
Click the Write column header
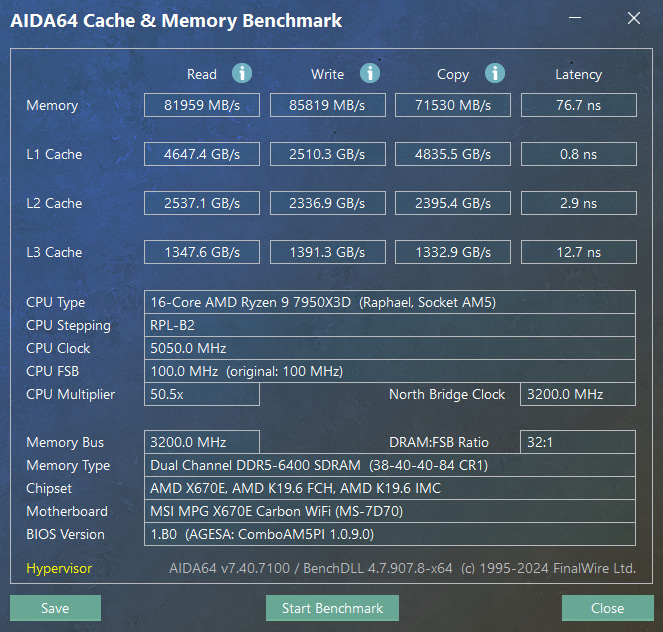[328, 74]
